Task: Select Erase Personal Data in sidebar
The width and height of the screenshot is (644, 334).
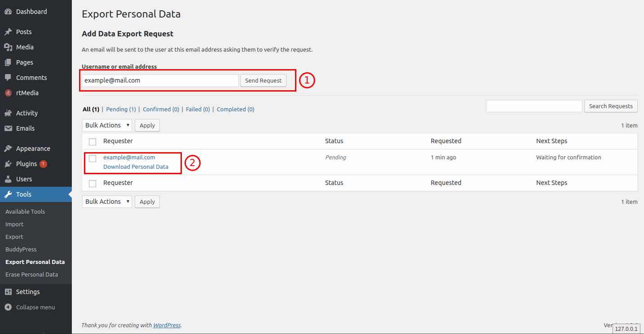Action: point(31,274)
